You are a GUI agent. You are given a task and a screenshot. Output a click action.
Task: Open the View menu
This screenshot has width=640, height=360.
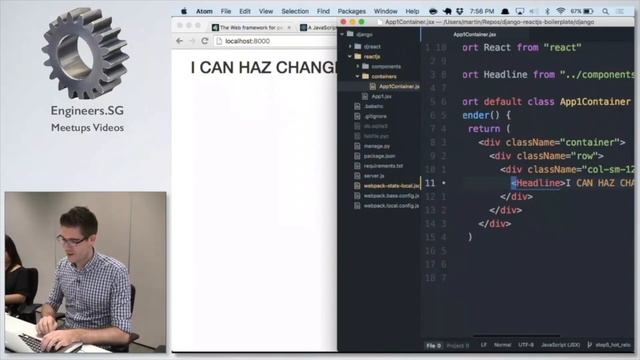[266, 11]
